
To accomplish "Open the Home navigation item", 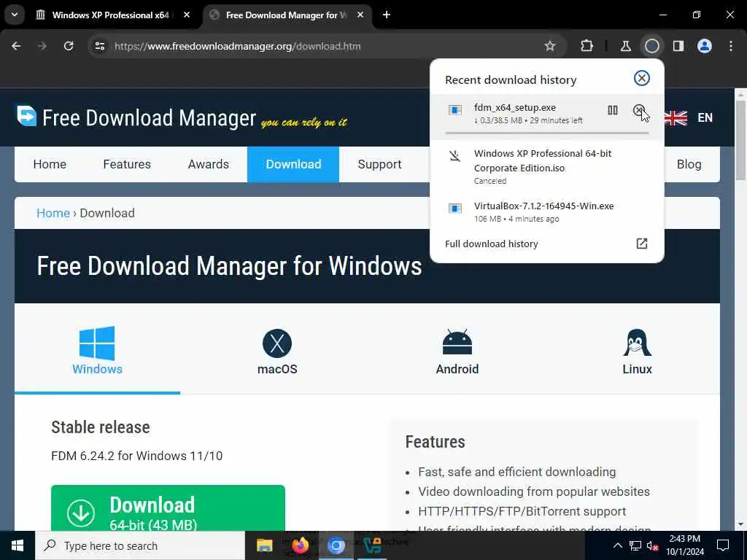I will 50,164.
